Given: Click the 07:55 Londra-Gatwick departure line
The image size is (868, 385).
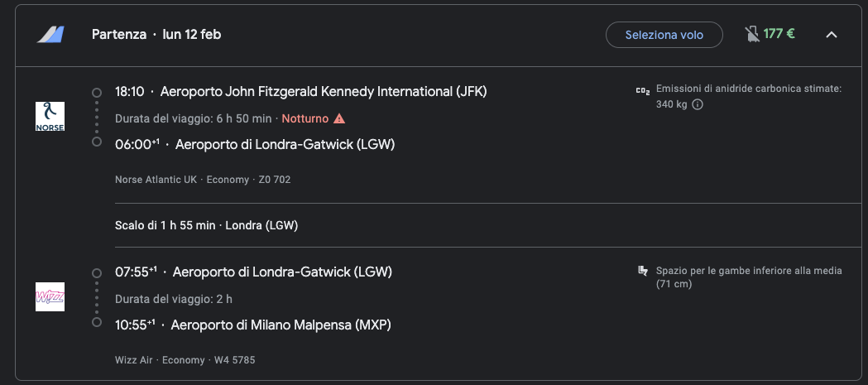Looking at the screenshot, I should (253, 272).
